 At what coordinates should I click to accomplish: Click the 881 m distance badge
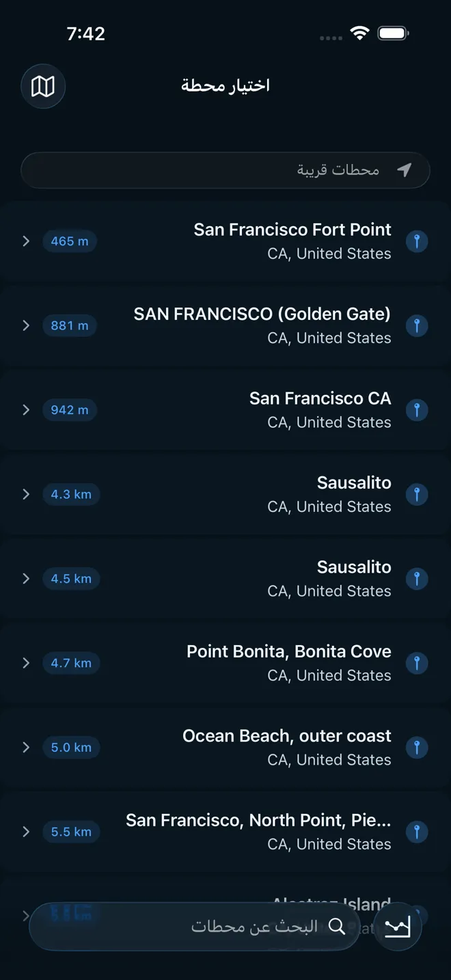coord(70,325)
